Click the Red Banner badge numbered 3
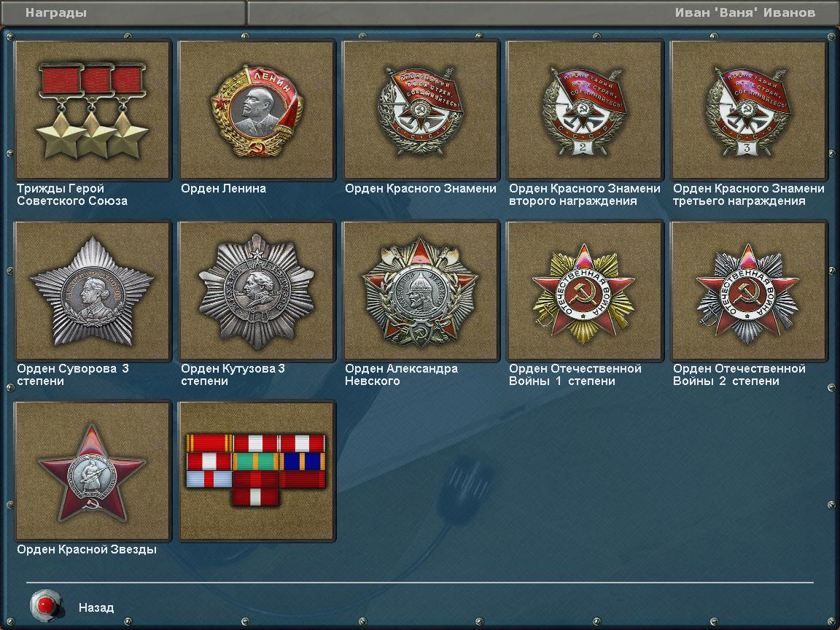 coord(749,110)
